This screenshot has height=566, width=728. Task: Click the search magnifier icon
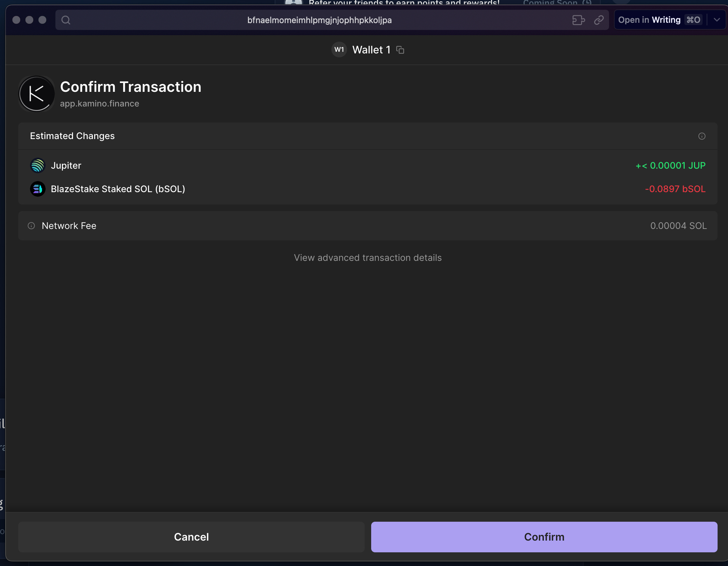[x=66, y=20]
